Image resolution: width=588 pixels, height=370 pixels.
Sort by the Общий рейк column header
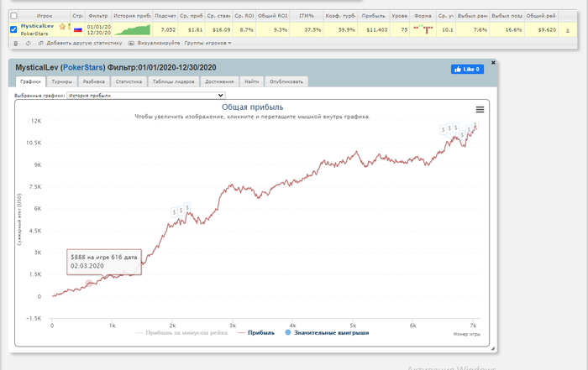541,16
